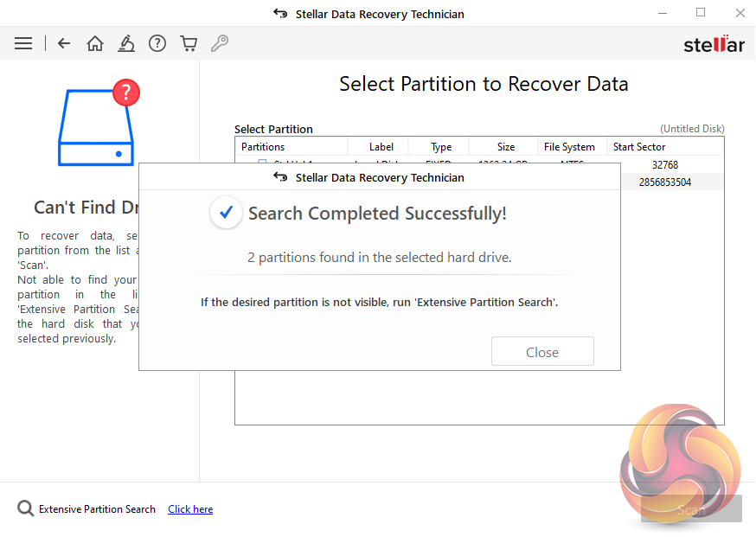The height and width of the screenshot is (537, 756).
Task: Click the Home icon in toolbar
Action: click(95, 43)
